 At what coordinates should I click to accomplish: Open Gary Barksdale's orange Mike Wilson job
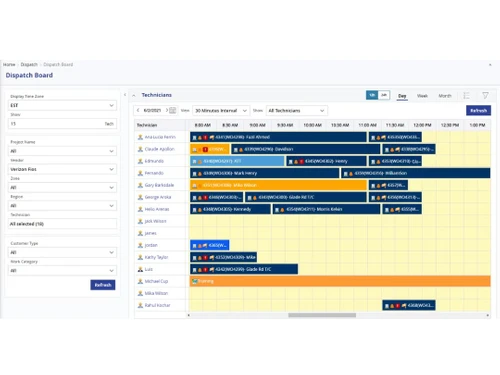[278, 185]
